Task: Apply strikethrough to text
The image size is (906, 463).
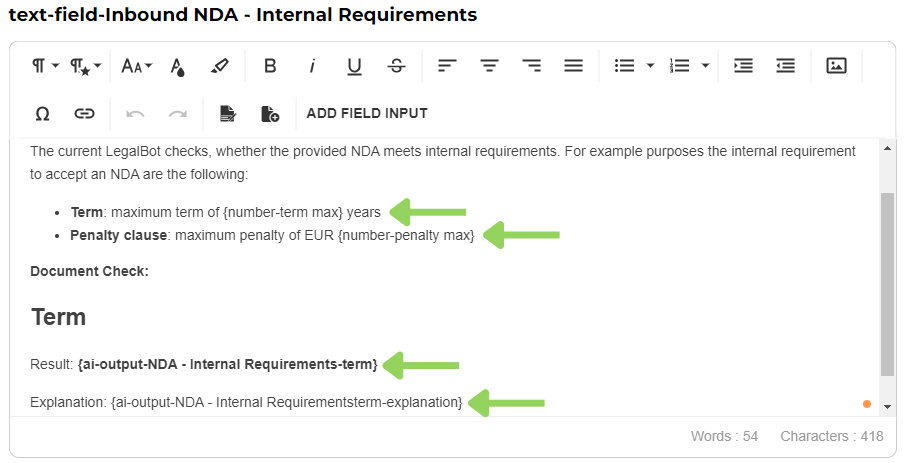Action: (397, 66)
